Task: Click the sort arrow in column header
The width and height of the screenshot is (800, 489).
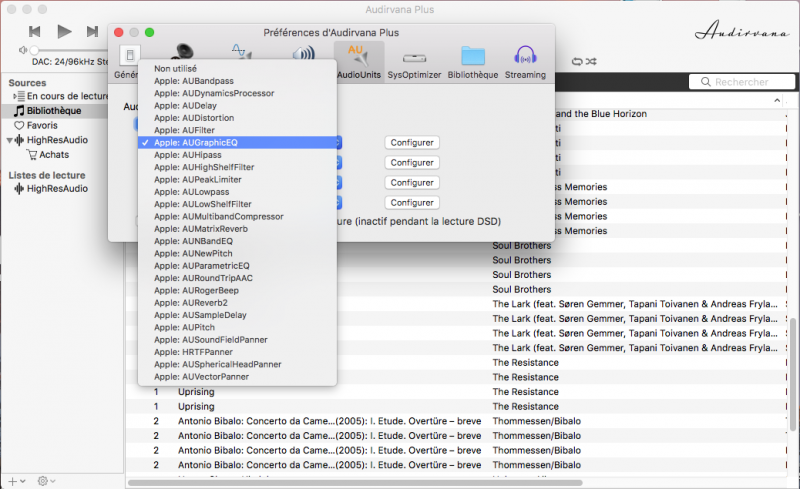Action: click(777, 101)
